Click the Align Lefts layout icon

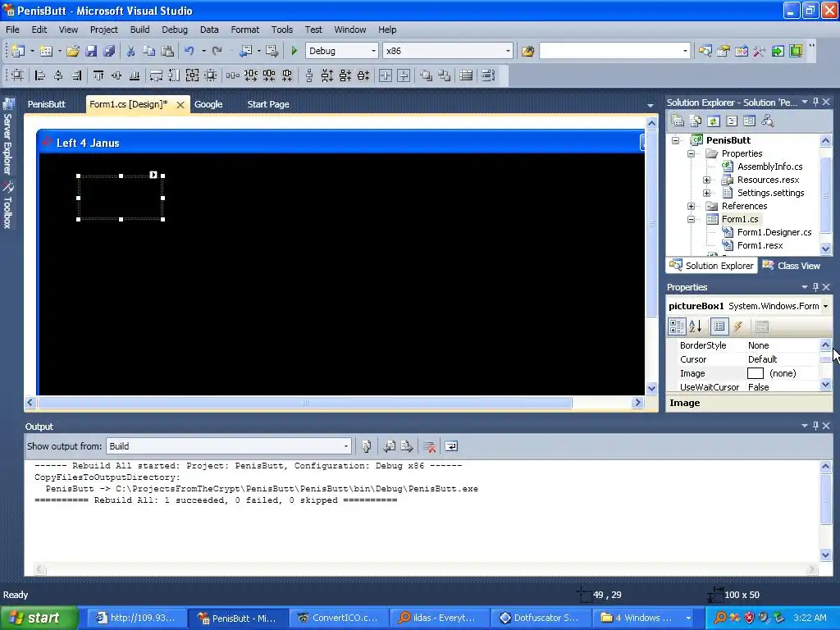click(x=40, y=75)
